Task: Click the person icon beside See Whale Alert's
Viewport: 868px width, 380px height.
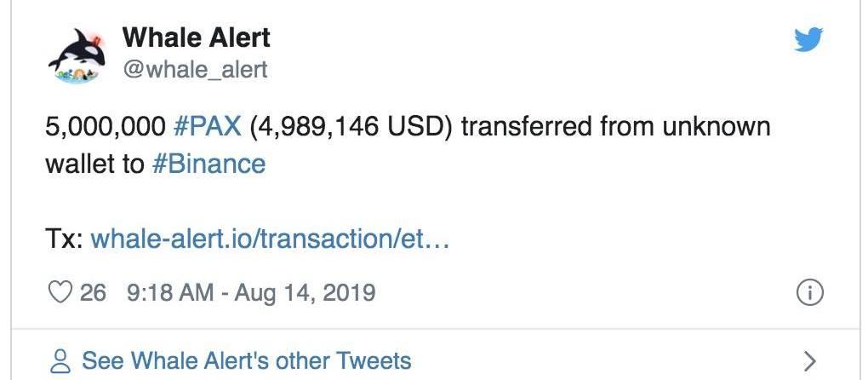Action: coord(60,361)
